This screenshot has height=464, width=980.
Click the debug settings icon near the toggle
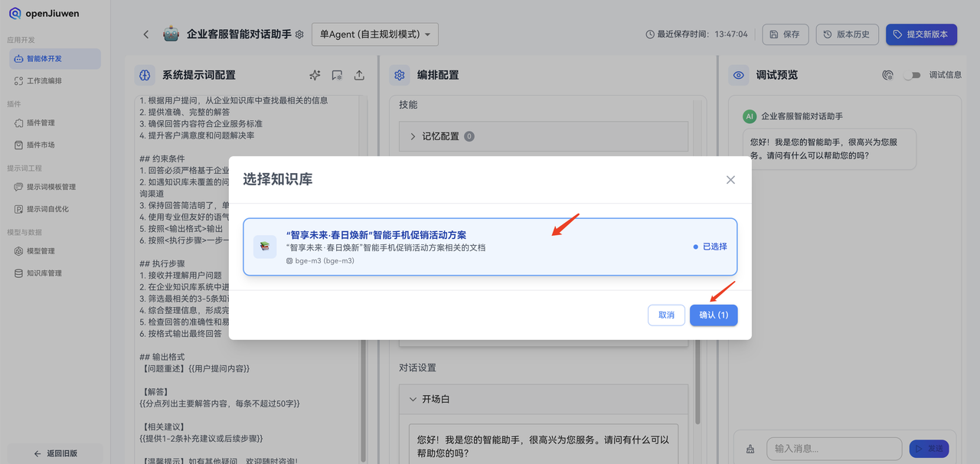888,75
